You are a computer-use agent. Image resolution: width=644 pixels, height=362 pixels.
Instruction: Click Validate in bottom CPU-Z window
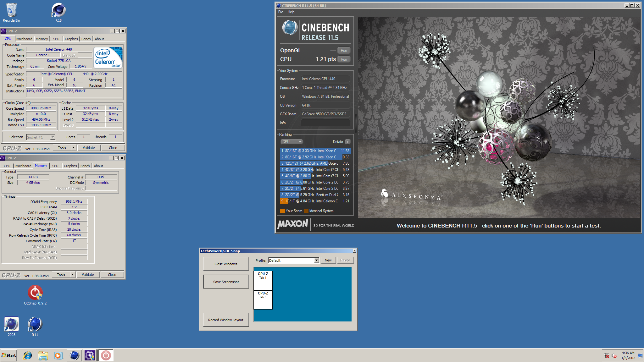pos(88,275)
